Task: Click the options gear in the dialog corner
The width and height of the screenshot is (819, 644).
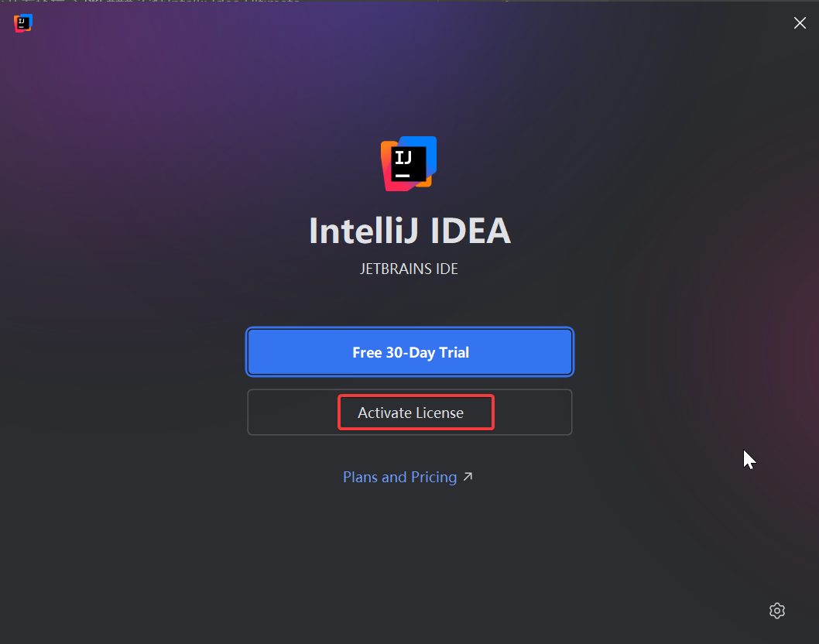Action: point(777,611)
